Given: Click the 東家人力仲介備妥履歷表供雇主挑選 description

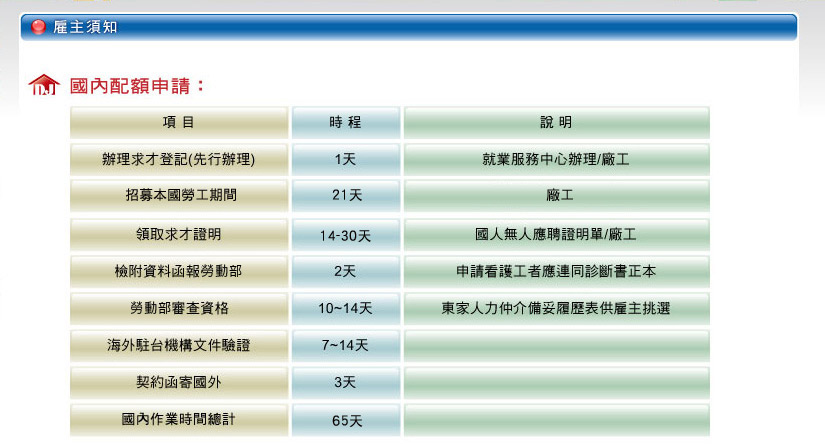Looking at the screenshot, I should (x=556, y=309).
